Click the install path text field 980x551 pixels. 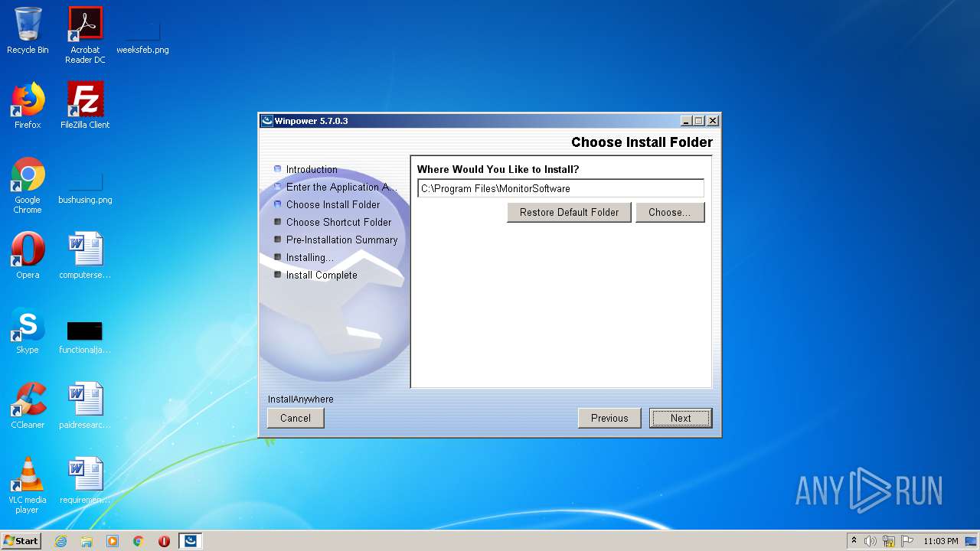[560, 188]
